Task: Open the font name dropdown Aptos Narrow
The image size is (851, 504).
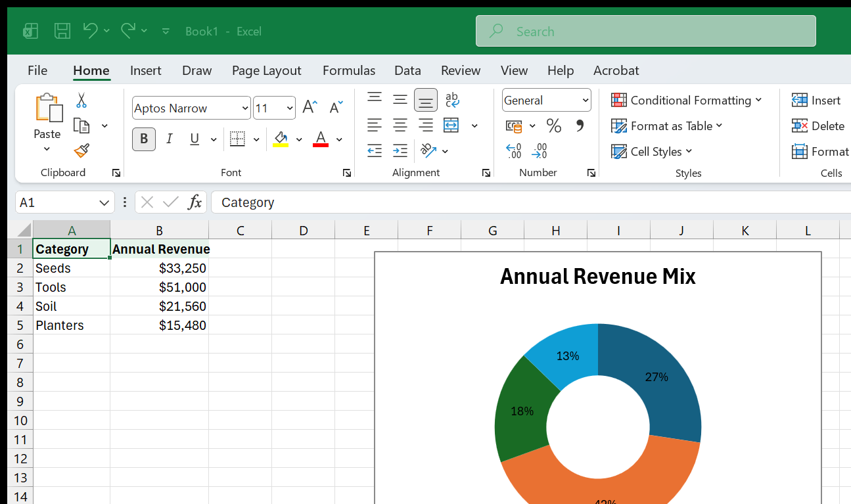Action: click(245, 108)
